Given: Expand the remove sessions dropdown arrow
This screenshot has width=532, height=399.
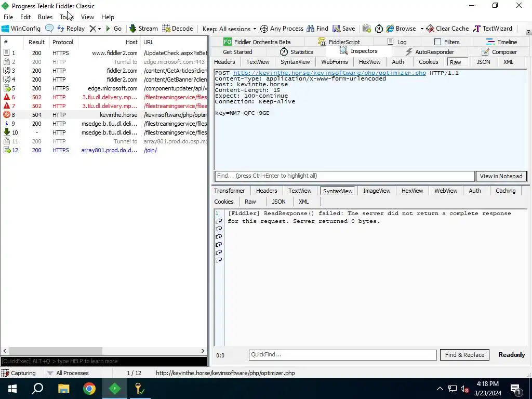Looking at the screenshot, I should pyautogui.click(x=99, y=29).
